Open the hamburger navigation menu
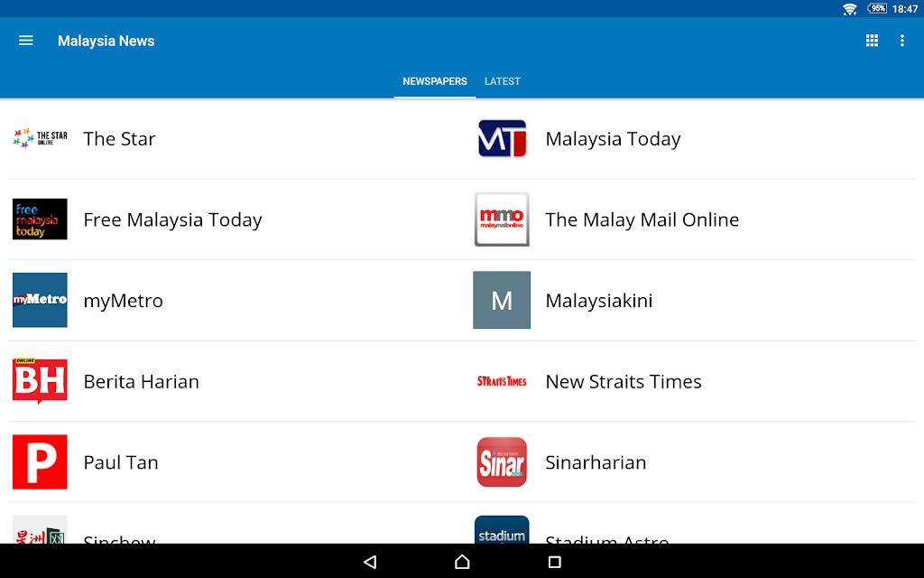 click(26, 41)
